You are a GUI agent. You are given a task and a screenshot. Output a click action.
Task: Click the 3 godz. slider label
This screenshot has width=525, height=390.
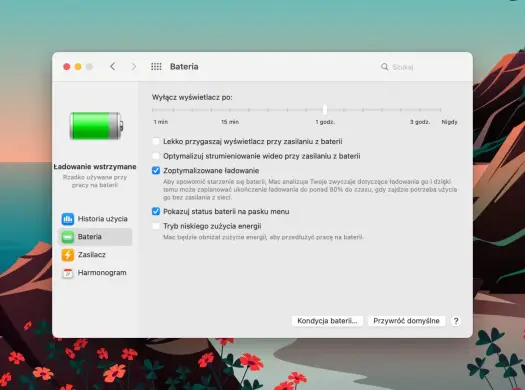(x=420, y=122)
